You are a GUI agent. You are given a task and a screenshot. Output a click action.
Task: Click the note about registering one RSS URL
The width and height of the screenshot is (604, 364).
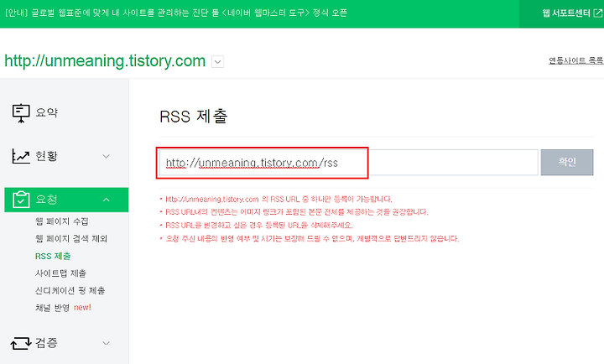(279, 199)
